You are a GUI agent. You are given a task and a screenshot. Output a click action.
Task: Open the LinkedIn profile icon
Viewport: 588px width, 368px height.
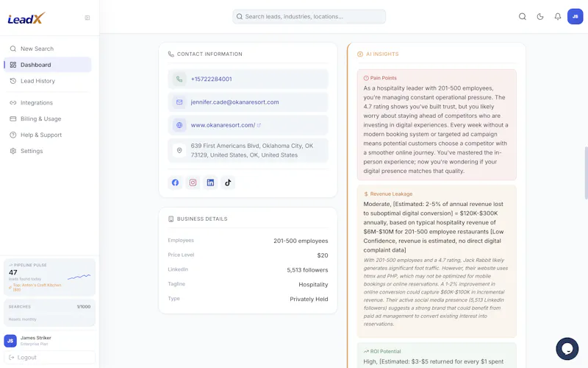tap(210, 183)
